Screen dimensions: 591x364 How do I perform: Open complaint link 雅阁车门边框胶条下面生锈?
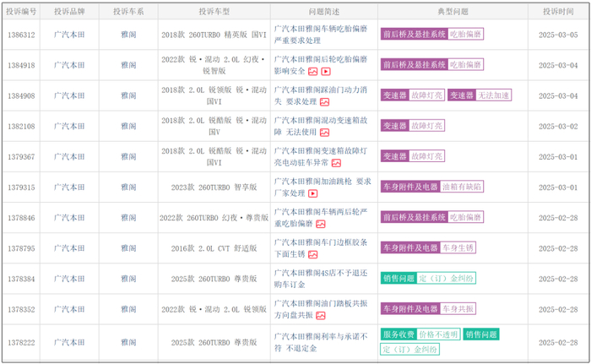321,248
